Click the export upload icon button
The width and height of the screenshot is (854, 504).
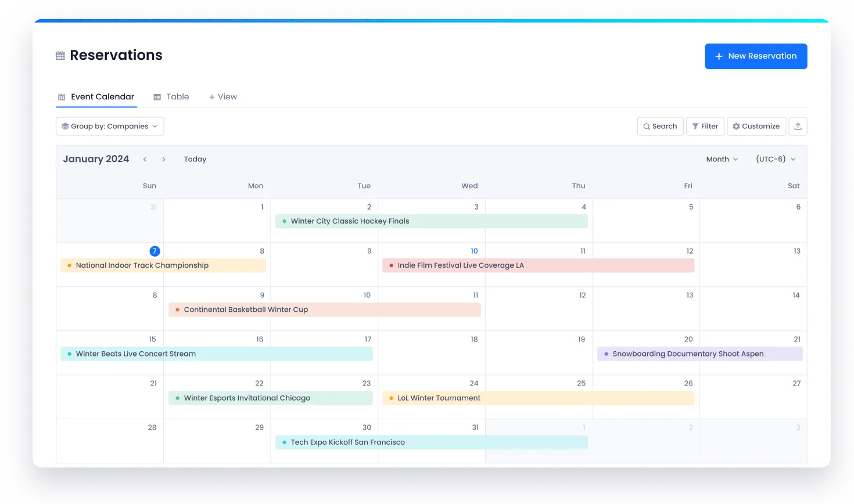tap(798, 126)
